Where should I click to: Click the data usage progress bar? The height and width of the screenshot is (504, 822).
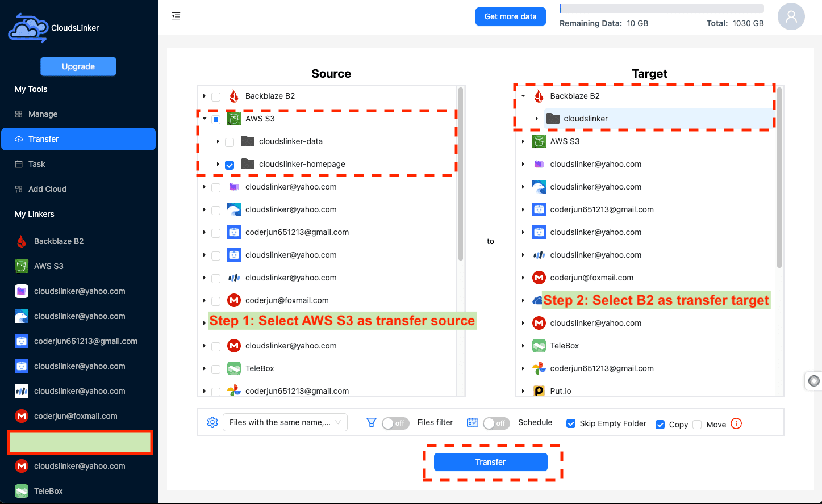pyautogui.click(x=662, y=9)
